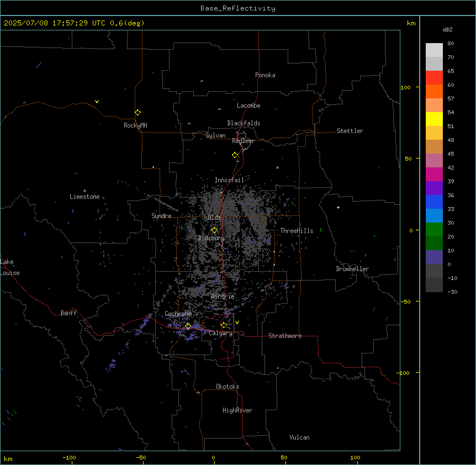Select the blue 33-36 dBZ legend swatch
The image size is (476, 465).
(434, 202)
